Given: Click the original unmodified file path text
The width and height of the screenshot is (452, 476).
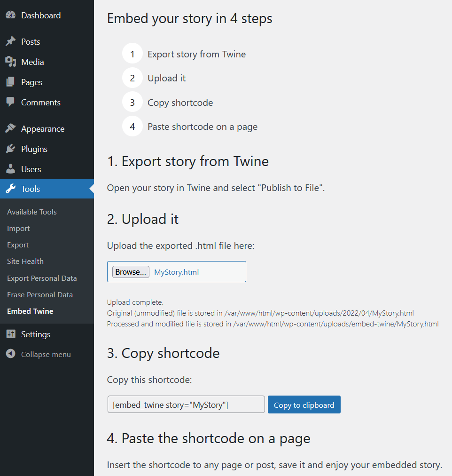Looking at the screenshot, I should pyautogui.click(x=260, y=313).
